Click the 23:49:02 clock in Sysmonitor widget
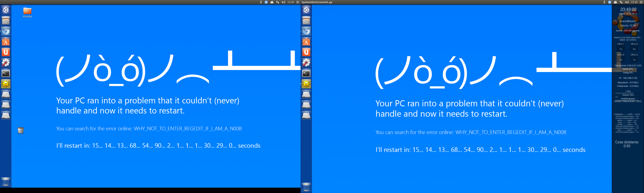Screen dimensions: 644x193 click(628, 9)
